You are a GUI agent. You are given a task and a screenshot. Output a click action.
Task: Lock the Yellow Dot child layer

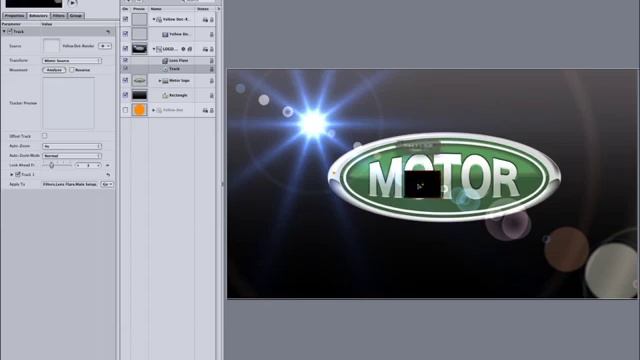click(x=211, y=34)
